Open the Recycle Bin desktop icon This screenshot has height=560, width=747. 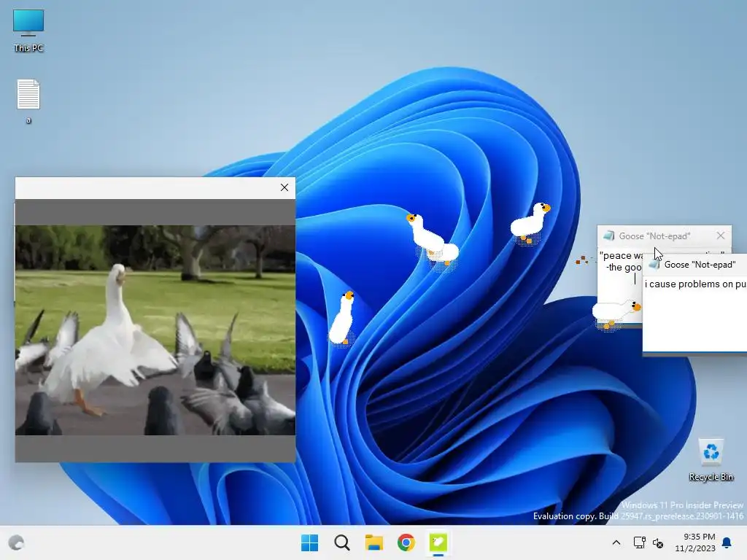[x=711, y=459]
